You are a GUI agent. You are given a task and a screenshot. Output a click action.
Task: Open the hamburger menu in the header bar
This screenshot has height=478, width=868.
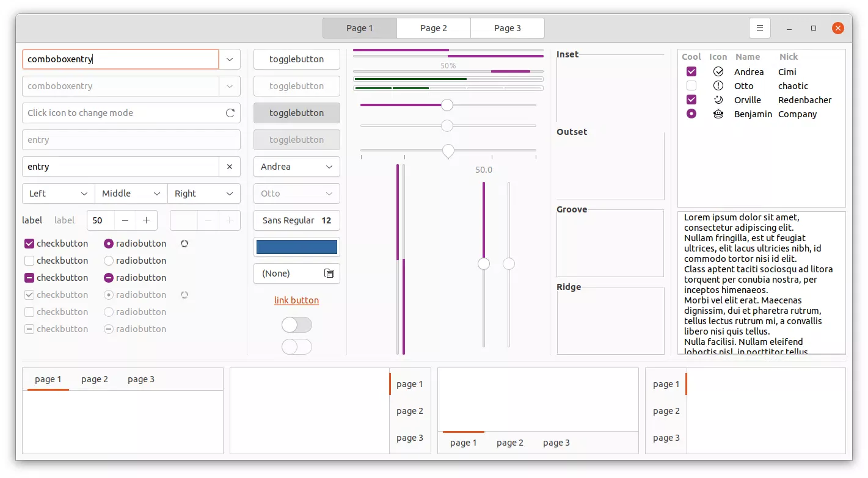pos(759,28)
